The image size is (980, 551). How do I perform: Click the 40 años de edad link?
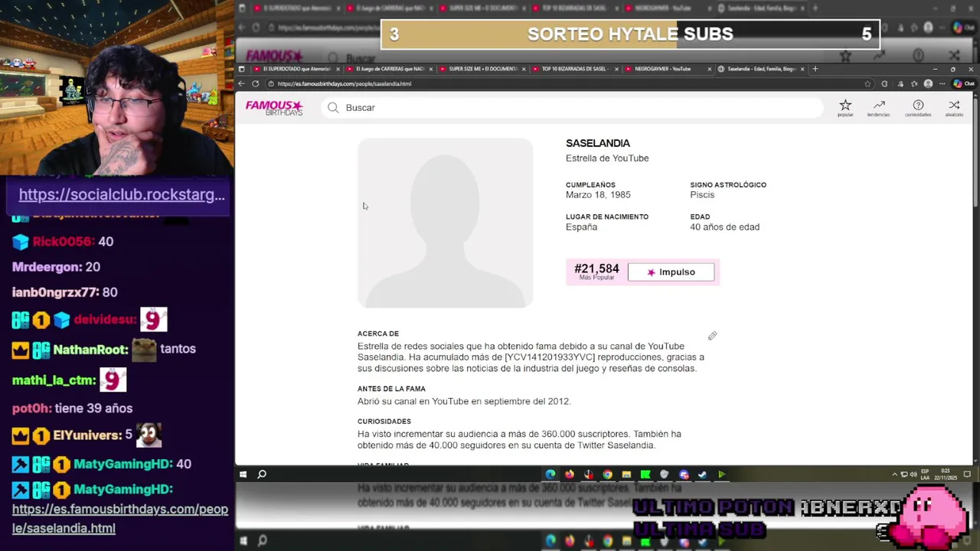[x=724, y=227]
